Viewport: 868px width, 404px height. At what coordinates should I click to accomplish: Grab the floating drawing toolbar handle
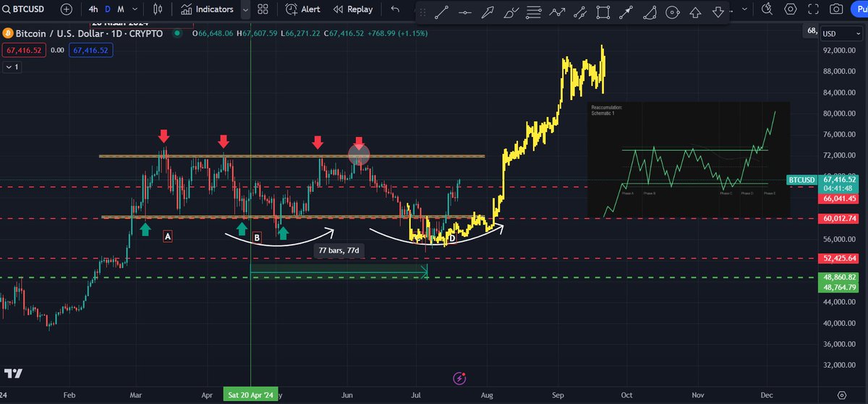[x=424, y=12]
